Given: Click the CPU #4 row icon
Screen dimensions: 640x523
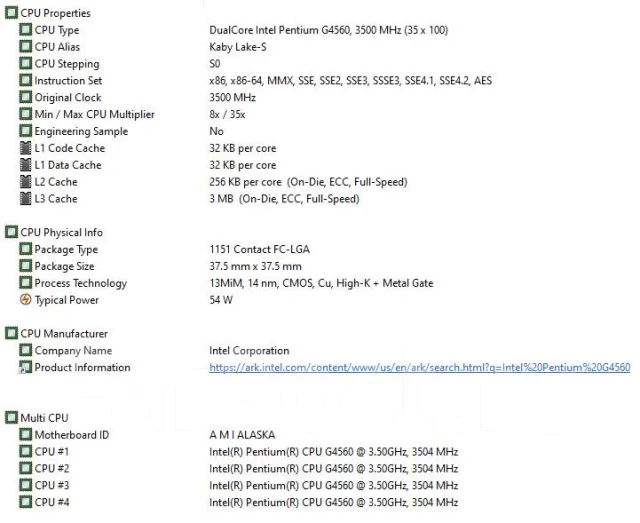Looking at the screenshot, I should coord(25,502).
